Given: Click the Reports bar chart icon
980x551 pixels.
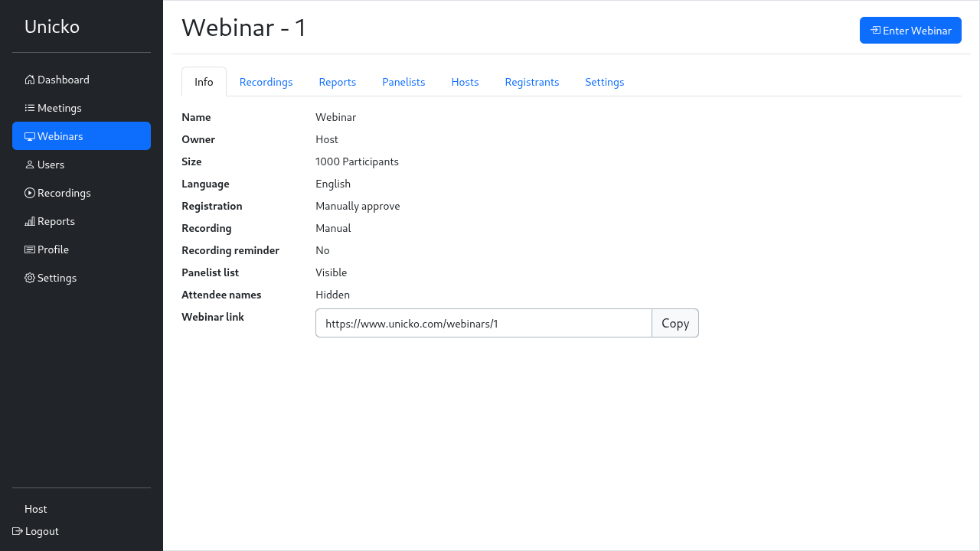Looking at the screenshot, I should click(x=30, y=221).
